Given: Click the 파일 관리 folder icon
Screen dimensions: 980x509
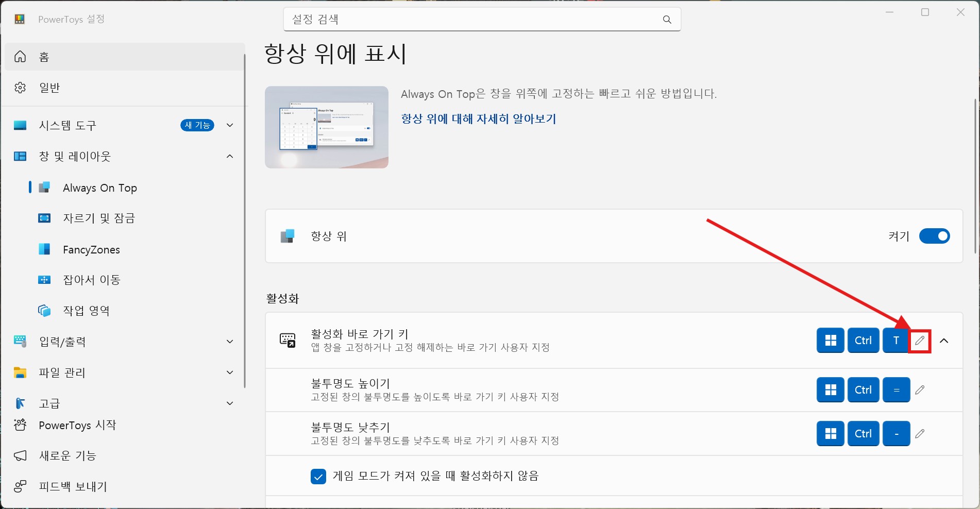Looking at the screenshot, I should tap(20, 372).
